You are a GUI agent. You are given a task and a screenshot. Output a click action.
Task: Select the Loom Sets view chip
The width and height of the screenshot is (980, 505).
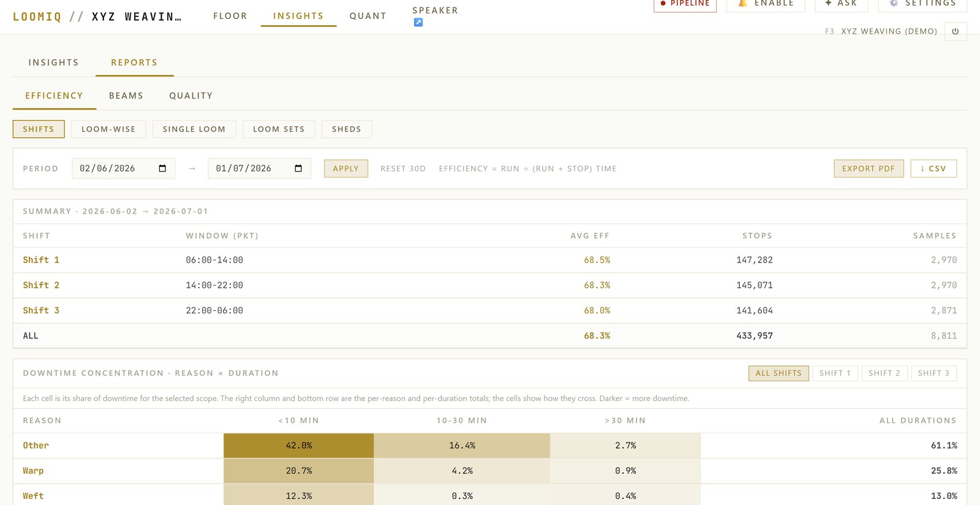279,129
